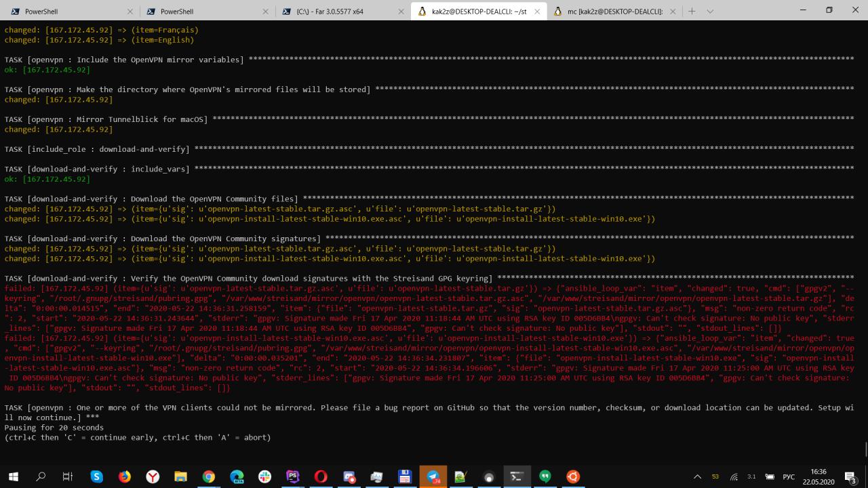868x488 pixels.
Task: Click the Far Manager tab icon
Action: click(286, 12)
